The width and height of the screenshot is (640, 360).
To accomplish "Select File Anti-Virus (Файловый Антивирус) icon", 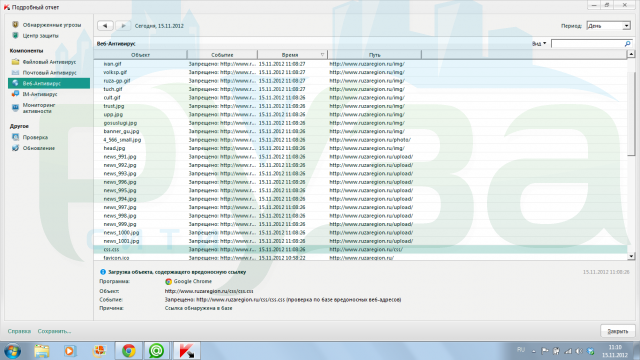I will tap(16, 62).
